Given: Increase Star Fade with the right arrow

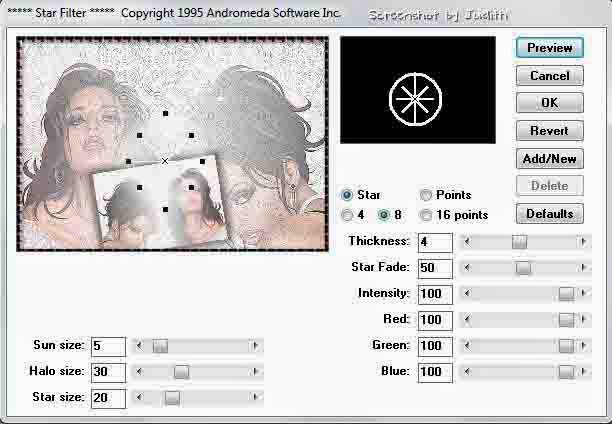Looking at the screenshot, I should tap(584, 268).
